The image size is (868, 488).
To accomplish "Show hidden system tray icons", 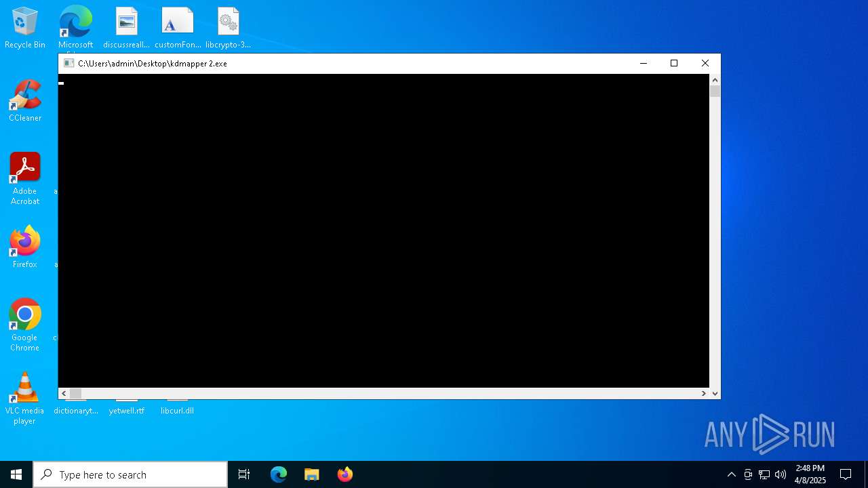I will [x=731, y=474].
